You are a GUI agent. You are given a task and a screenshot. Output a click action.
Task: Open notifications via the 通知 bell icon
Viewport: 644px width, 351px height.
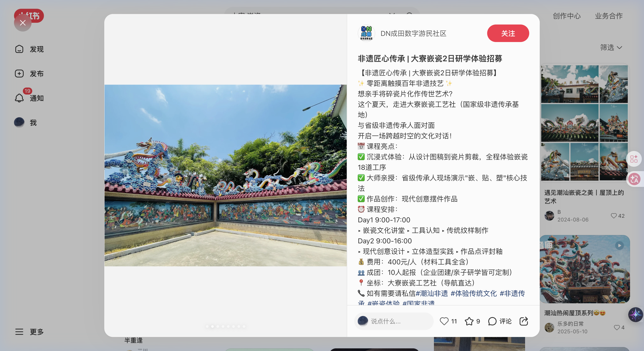coord(19,98)
